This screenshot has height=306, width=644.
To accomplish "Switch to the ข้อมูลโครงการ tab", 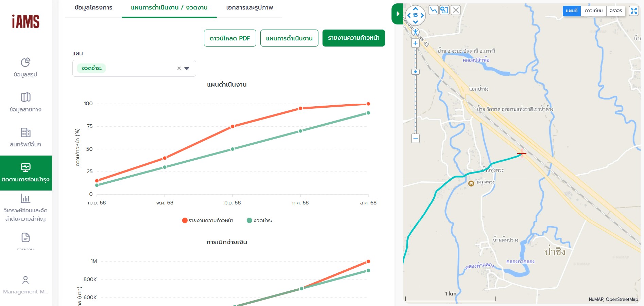I will point(93,7).
